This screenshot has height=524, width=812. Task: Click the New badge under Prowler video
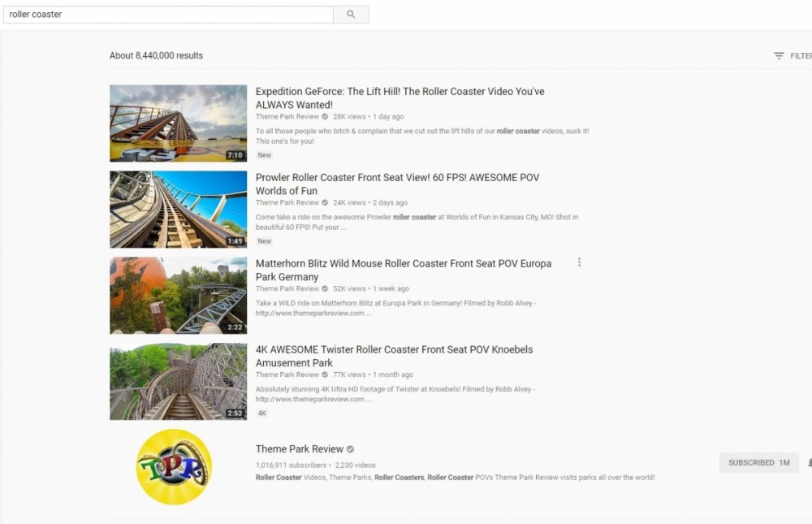coord(264,241)
